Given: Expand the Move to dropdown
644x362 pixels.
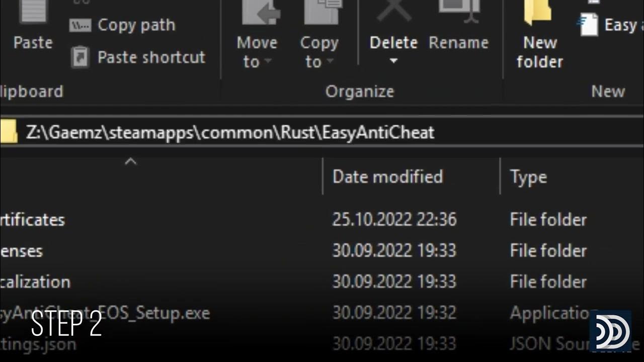Looking at the screenshot, I should (x=268, y=62).
